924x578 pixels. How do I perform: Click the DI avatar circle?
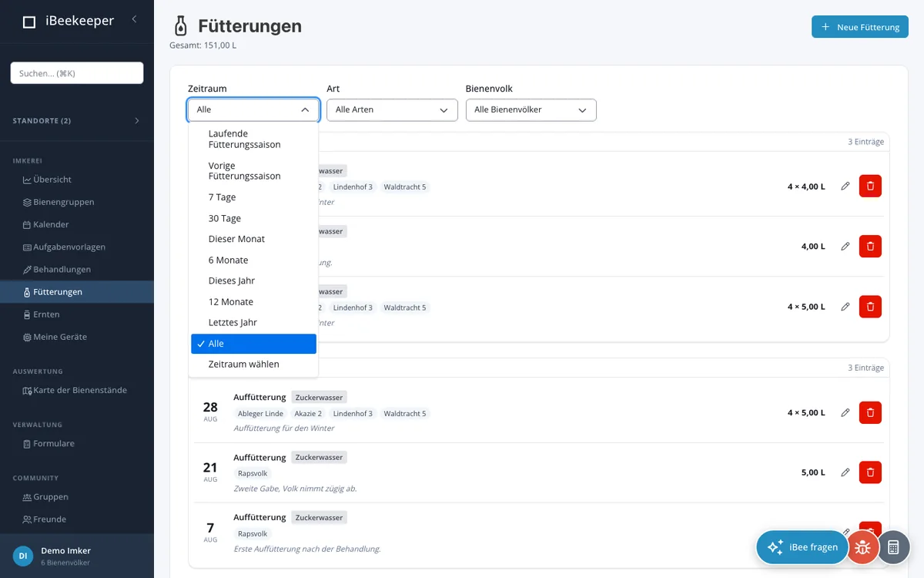coord(23,556)
